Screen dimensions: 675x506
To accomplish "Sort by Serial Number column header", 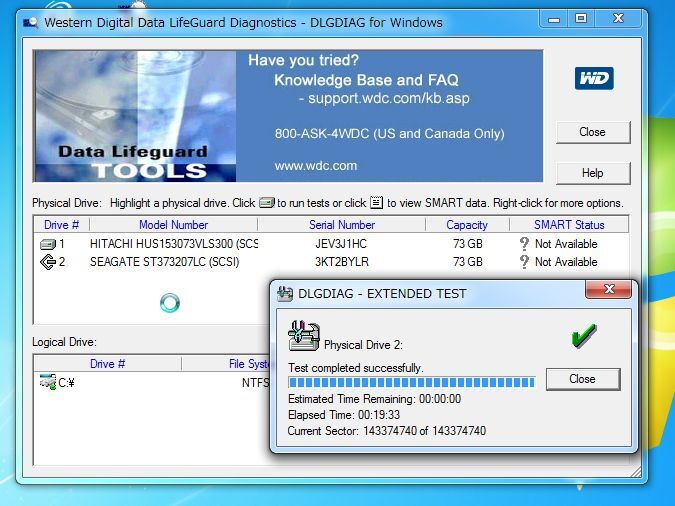I will (342, 225).
